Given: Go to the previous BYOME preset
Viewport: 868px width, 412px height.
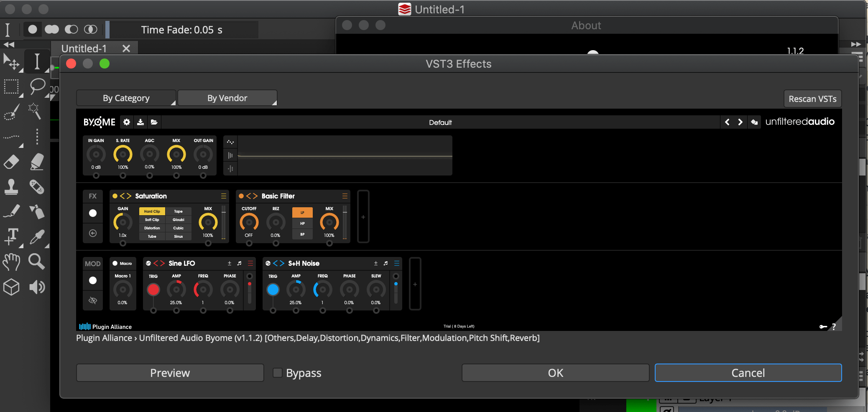Looking at the screenshot, I should (727, 122).
